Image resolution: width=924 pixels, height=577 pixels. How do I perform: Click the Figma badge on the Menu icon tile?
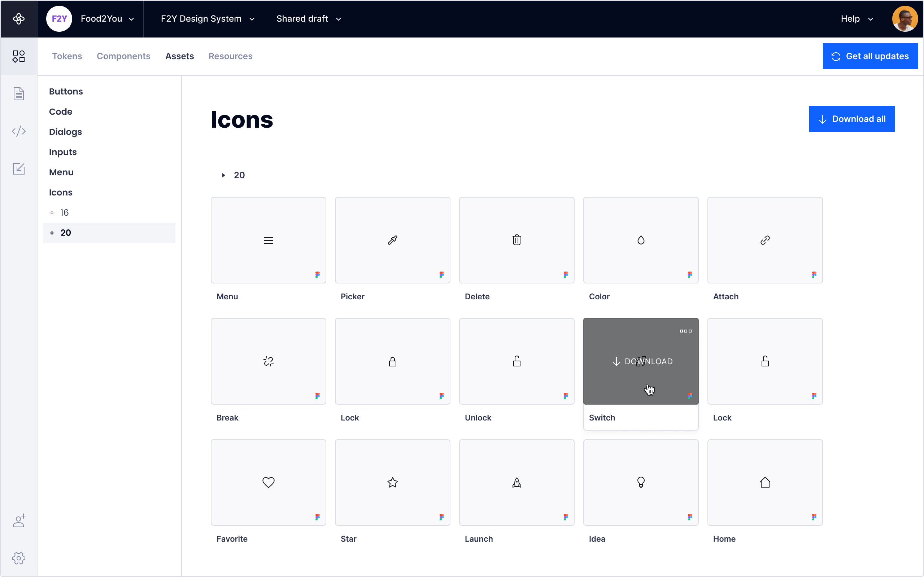tap(318, 274)
